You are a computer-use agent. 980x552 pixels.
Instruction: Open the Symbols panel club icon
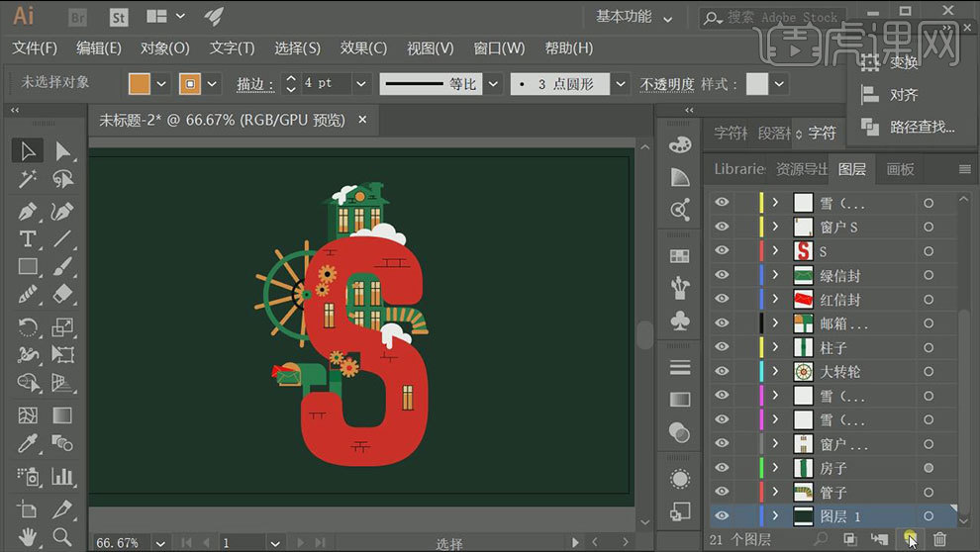point(680,321)
